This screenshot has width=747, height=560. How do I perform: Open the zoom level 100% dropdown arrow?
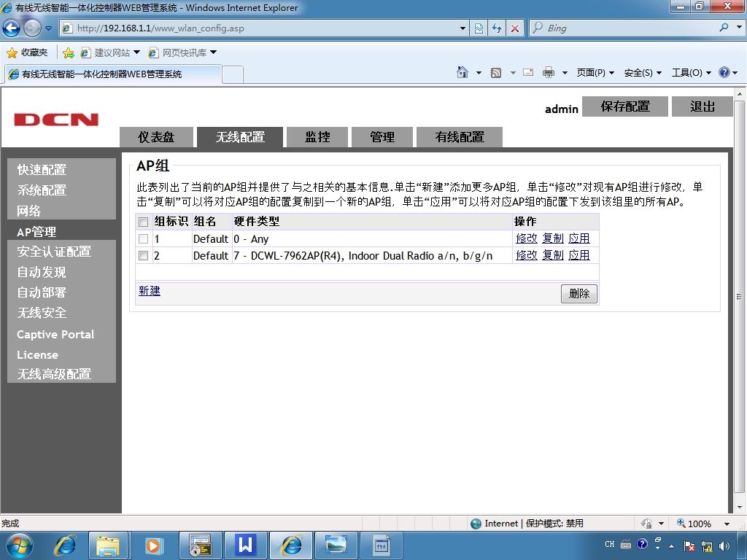(x=727, y=524)
